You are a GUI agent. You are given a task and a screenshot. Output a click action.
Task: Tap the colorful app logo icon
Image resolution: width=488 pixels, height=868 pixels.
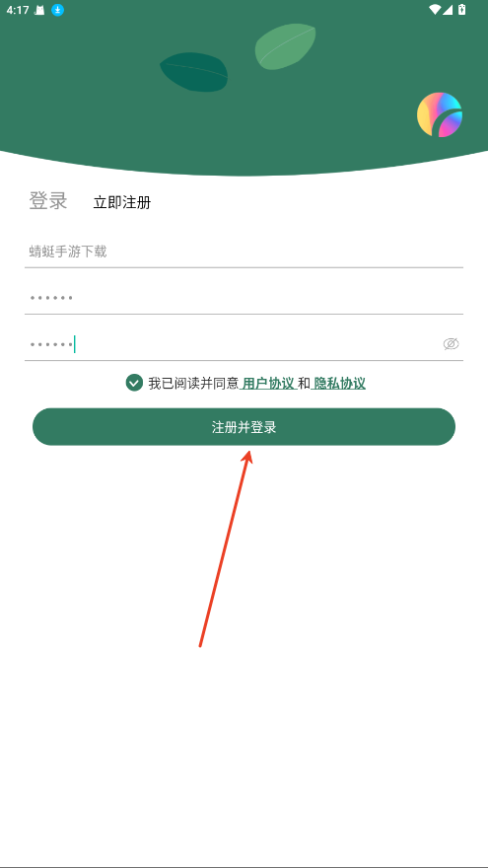click(440, 114)
